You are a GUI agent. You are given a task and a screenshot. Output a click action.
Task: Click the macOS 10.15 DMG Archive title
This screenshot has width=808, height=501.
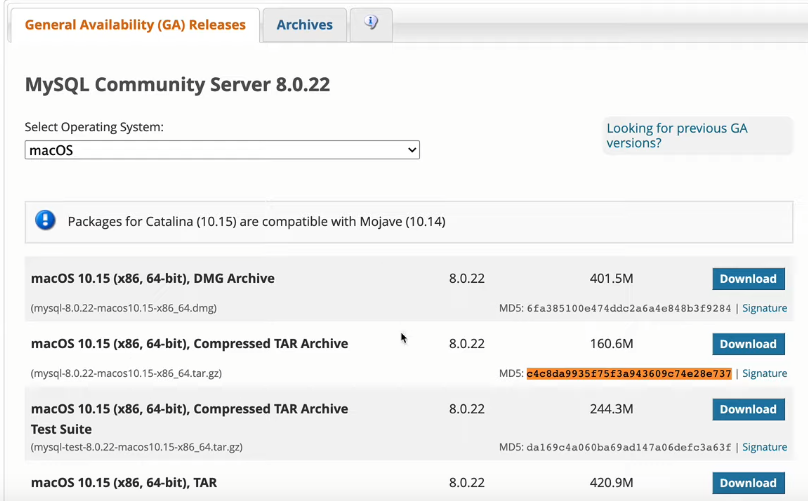coord(153,278)
